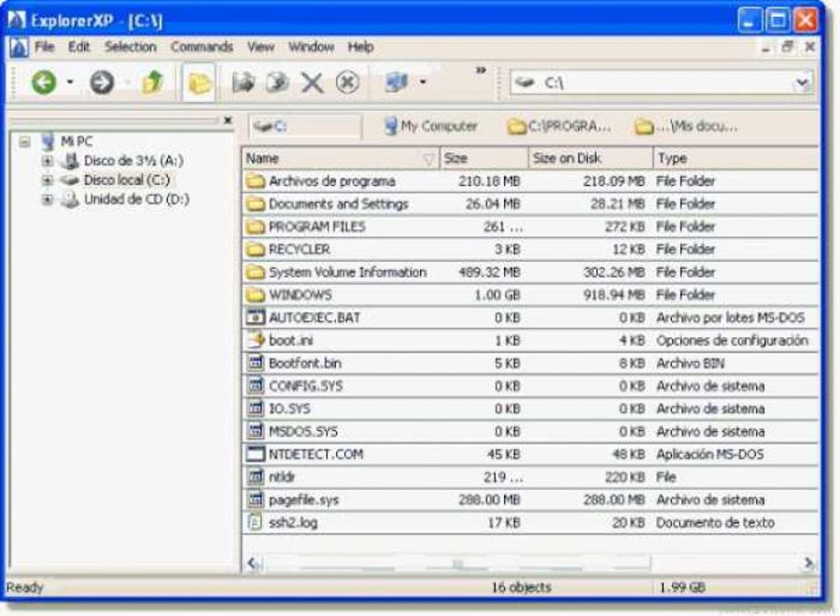Expand Disco de 3½ (A:) node

pos(47,161)
